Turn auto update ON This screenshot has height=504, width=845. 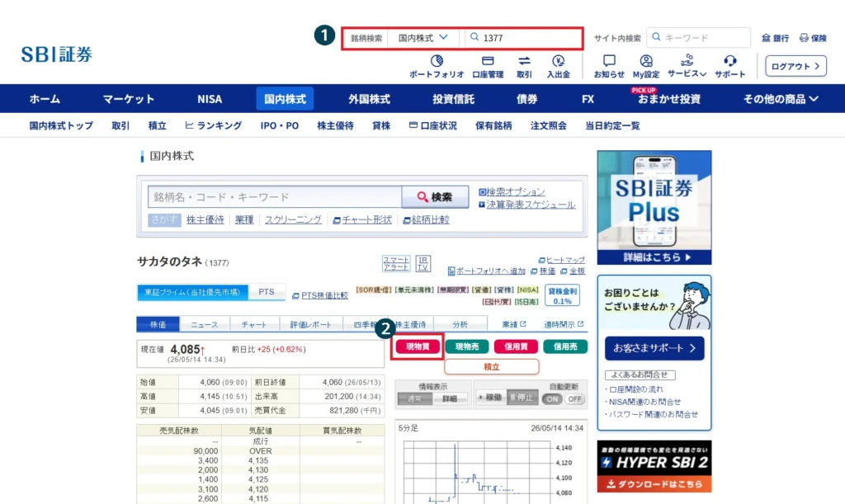click(552, 399)
